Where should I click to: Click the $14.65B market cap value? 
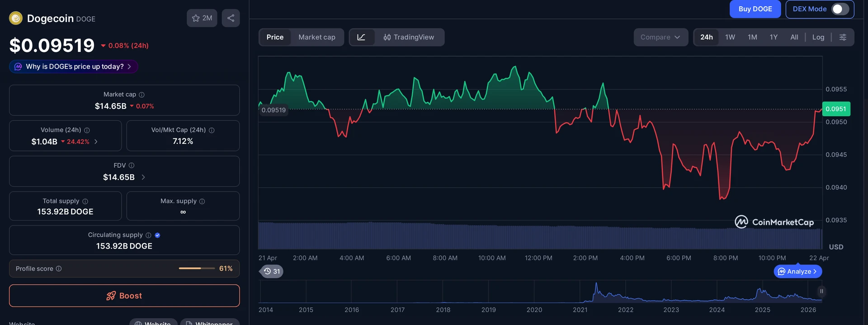point(111,106)
